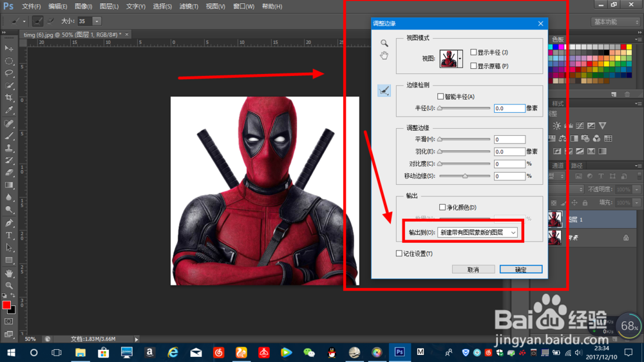Add a Gradient Map adjustment
The height and width of the screenshot is (362, 644).
(x=603, y=151)
